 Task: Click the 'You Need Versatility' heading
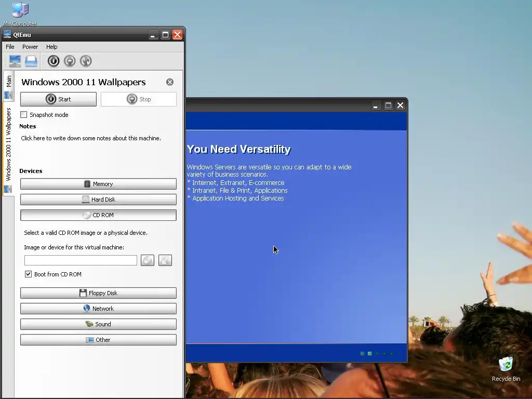239,149
